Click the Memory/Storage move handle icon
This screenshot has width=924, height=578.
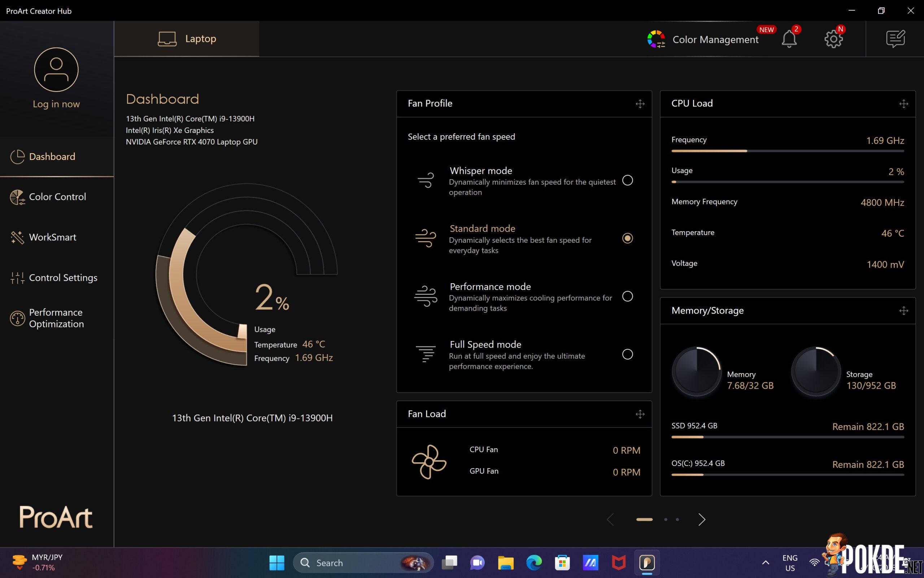coord(903,311)
